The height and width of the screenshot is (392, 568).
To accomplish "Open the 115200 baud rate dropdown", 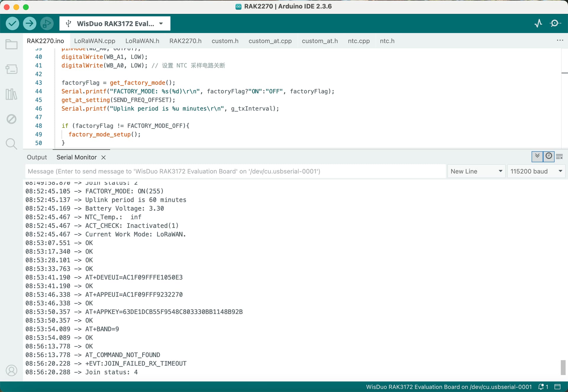I will (536, 171).
